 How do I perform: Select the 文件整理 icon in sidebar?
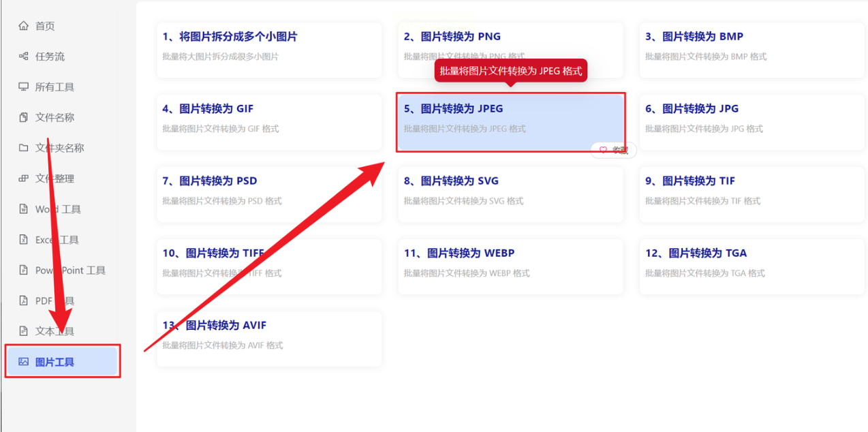coord(24,179)
